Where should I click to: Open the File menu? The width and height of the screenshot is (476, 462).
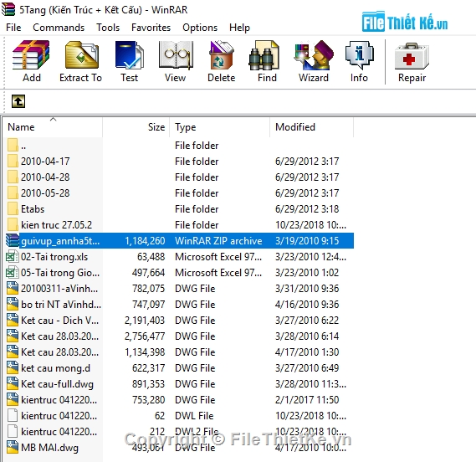point(13,28)
